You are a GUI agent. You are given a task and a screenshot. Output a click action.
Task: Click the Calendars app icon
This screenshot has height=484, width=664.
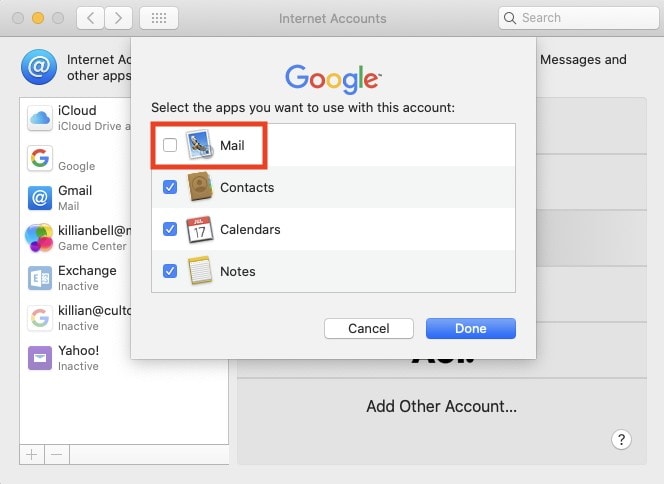(200, 230)
